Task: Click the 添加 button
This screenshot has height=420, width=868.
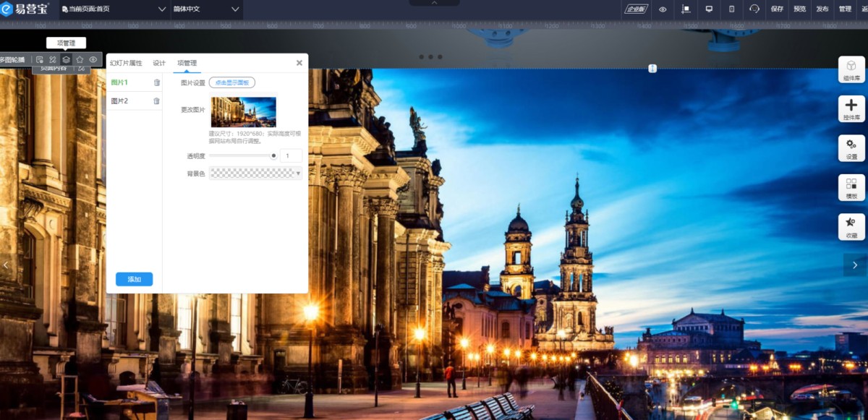Action: pyautogui.click(x=134, y=279)
